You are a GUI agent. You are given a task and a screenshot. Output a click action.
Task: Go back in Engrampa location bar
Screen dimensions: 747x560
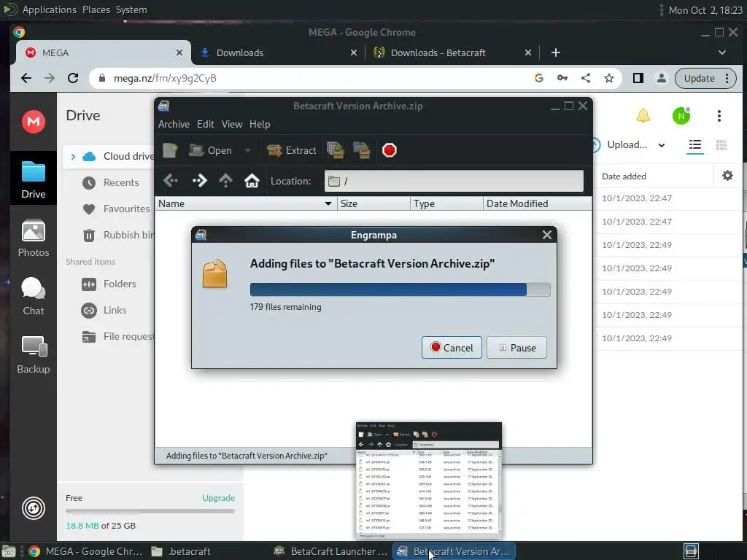pyautogui.click(x=171, y=181)
